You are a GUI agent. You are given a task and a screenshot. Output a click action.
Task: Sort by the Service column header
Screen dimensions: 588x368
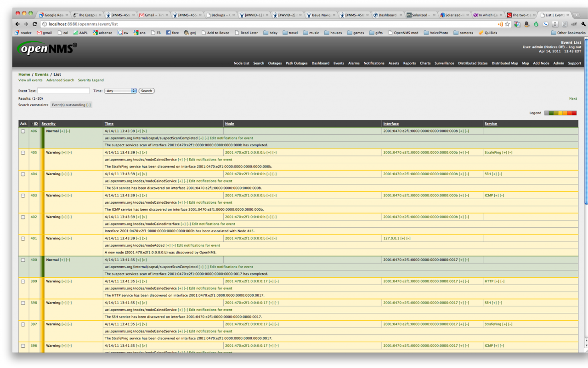491,124
